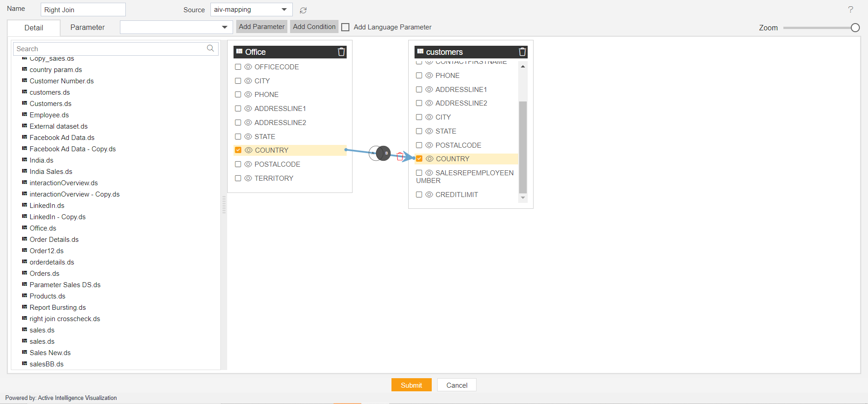Click the table icon in the Office header
This screenshot has width=868, height=404.
point(239,52)
